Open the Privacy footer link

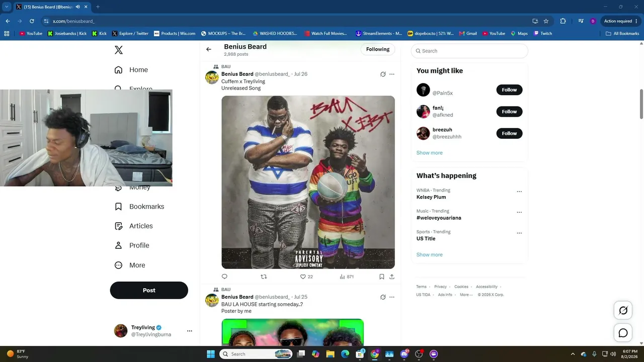click(440, 287)
